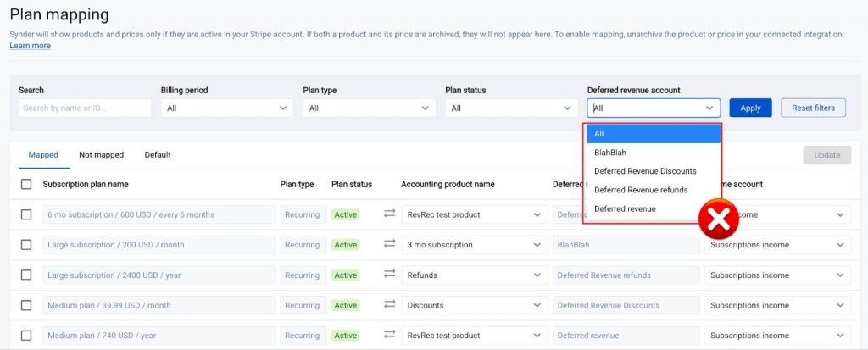Check the 6 mo subscription row checkbox
This screenshot has height=350, width=868.
26,214
